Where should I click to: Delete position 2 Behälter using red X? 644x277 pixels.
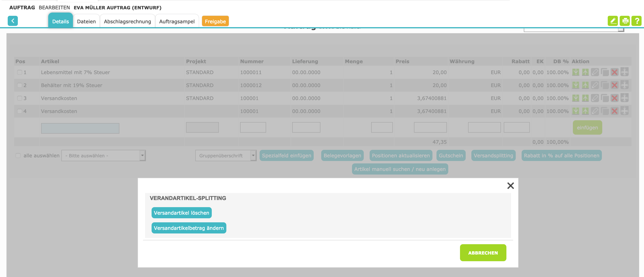(x=614, y=85)
